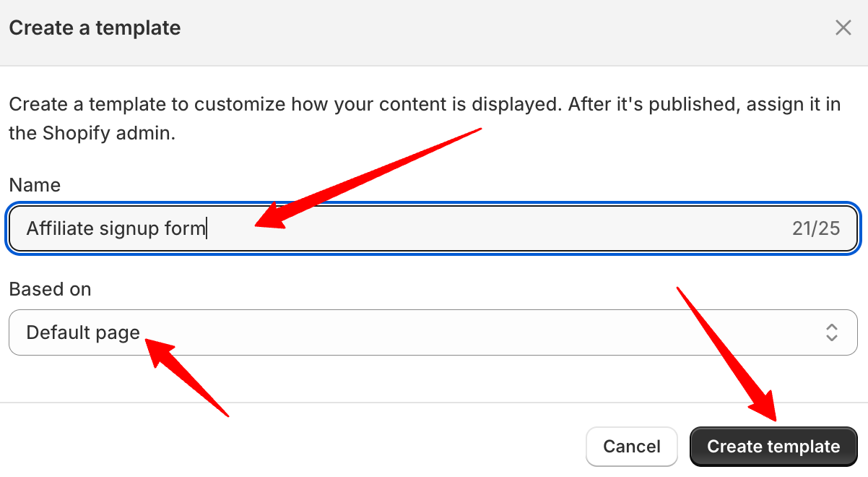The width and height of the screenshot is (868, 477).
Task: Click the up-down chevron in Based on selector
Action: pyautogui.click(x=831, y=332)
